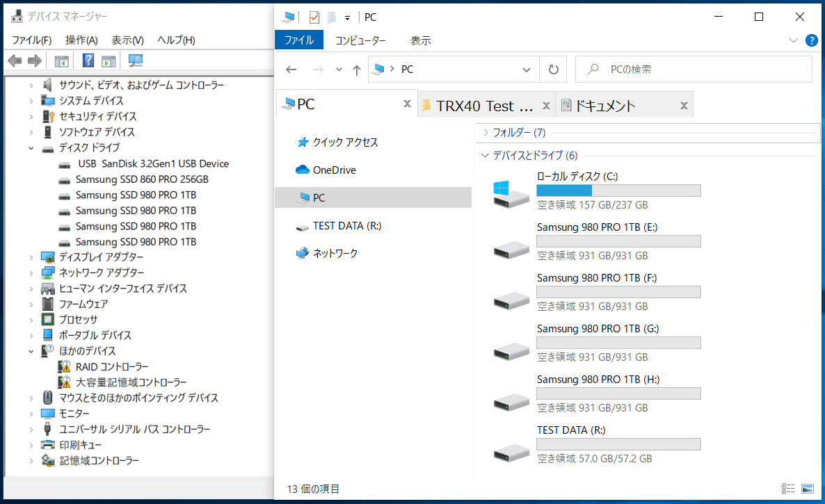
Task: Click the properties checkmark quick access icon
Action: [314, 17]
